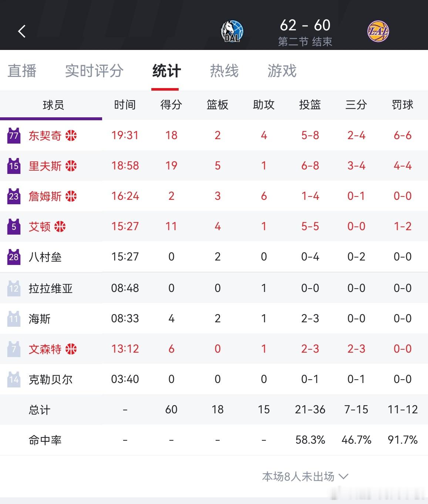Tap 第二节 结束 game status text
428x504 pixels.
(305, 41)
